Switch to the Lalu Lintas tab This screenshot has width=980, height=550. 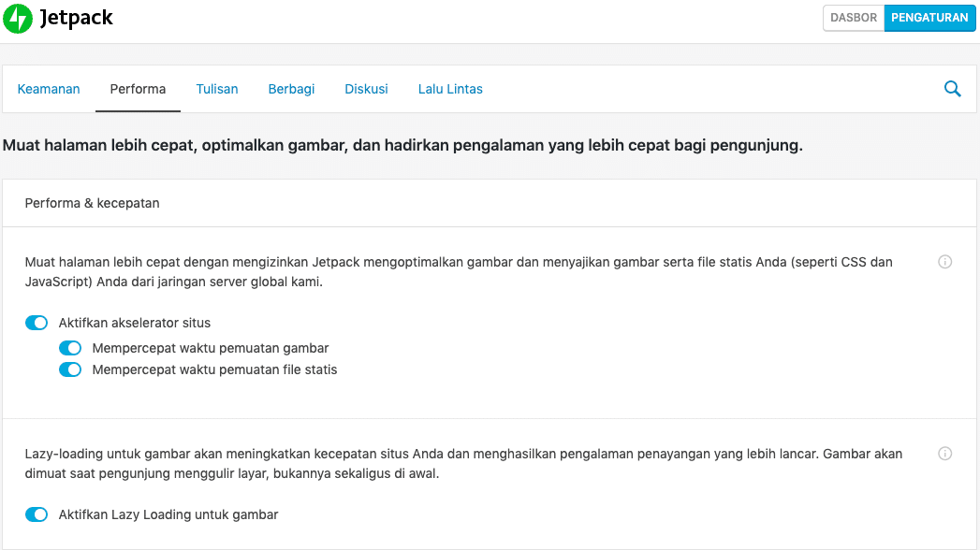(450, 89)
